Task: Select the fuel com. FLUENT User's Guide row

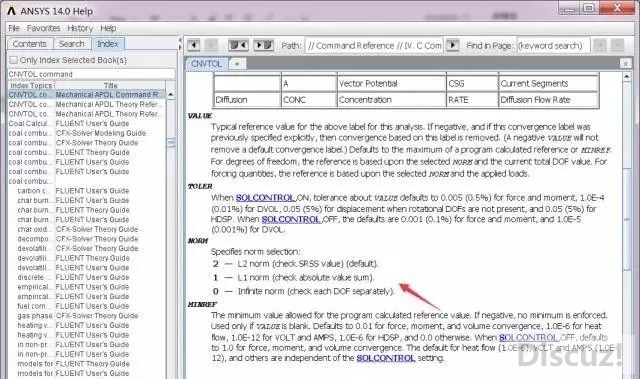Action: [87, 306]
